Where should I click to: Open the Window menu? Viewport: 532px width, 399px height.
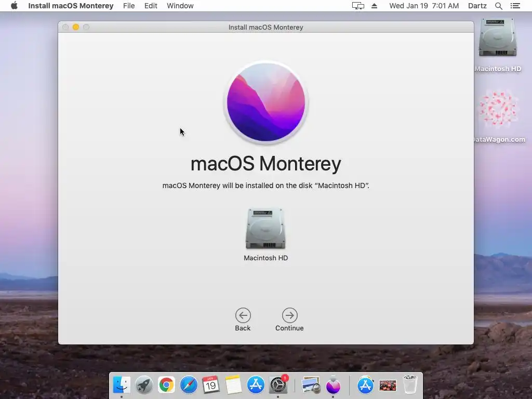click(180, 6)
